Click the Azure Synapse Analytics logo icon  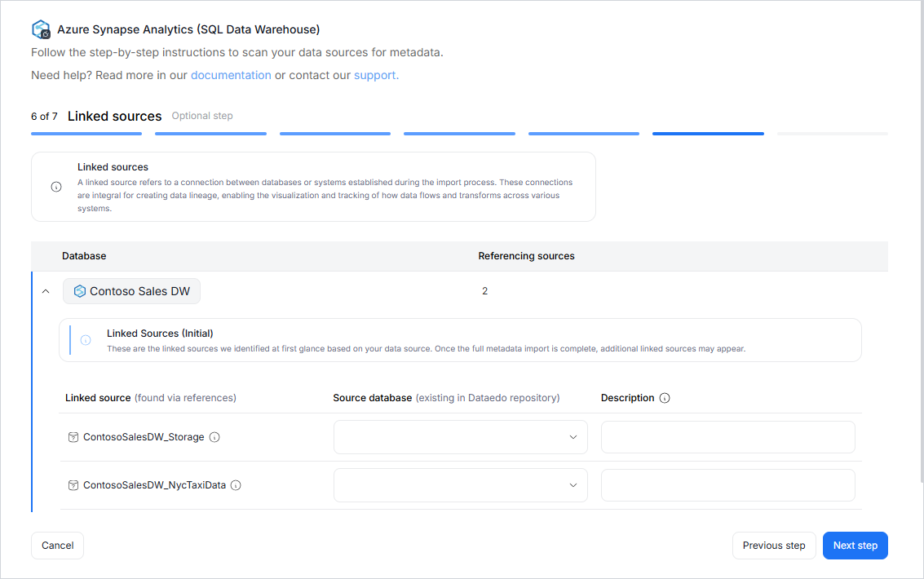point(41,29)
